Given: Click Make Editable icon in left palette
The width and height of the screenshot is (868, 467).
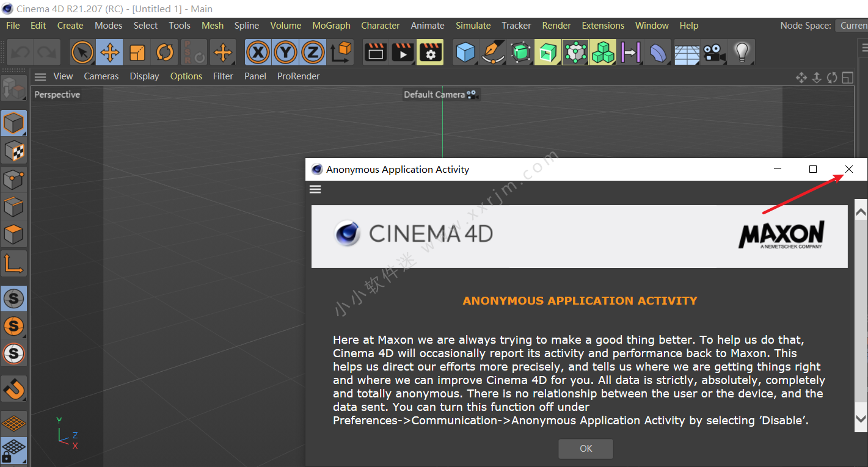Looking at the screenshot, I should pos(13,89).
